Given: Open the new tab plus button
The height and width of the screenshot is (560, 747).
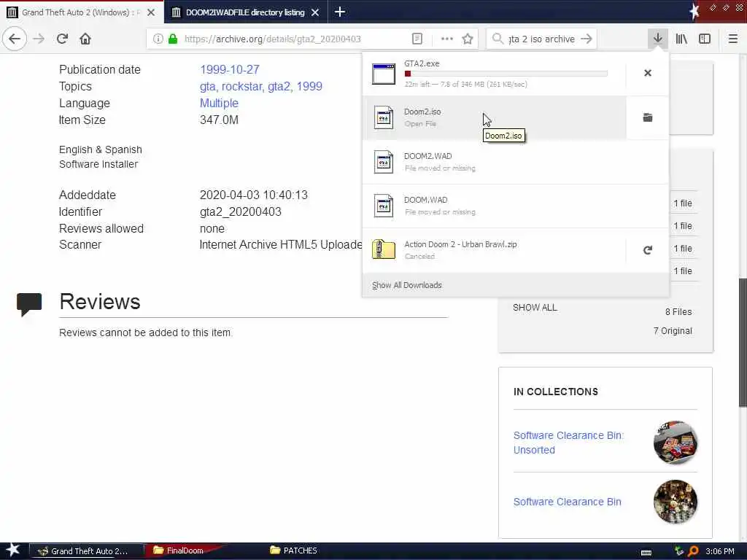Looking at the screenshot, I should [340, 12].
